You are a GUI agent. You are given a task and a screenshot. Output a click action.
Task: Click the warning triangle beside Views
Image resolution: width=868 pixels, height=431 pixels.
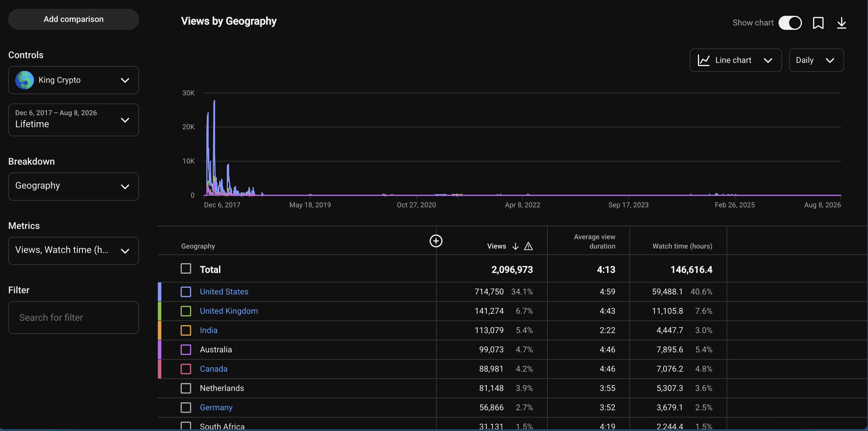pyautogui.click(x=528, y=246)
